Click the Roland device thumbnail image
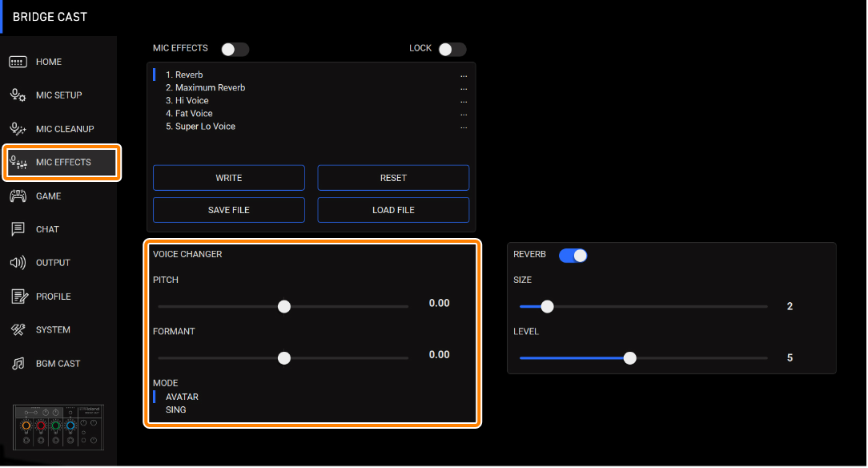The image size is (868, 468). tap(58, 426)
